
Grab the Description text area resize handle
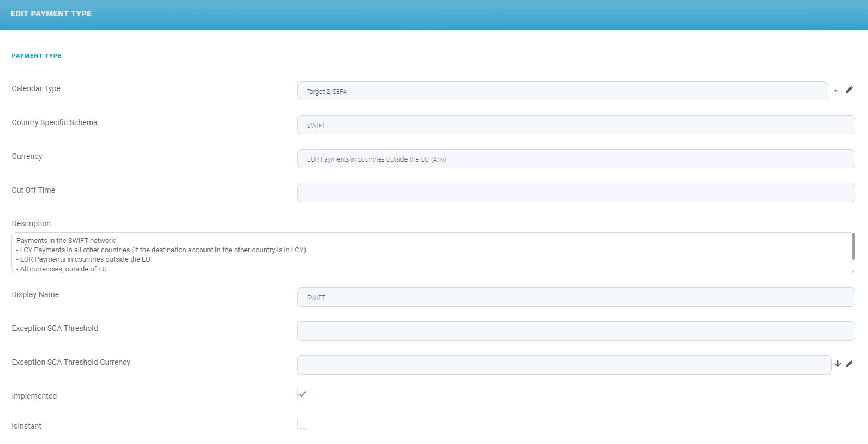[x=853, y=270]
